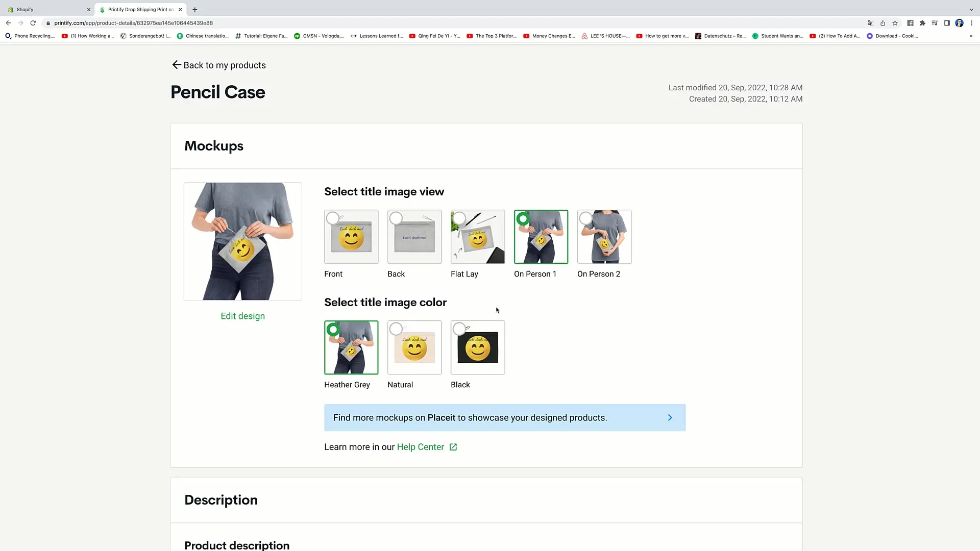
Task: Click Find more mockups on Placeit button
Action: point(505,418)
